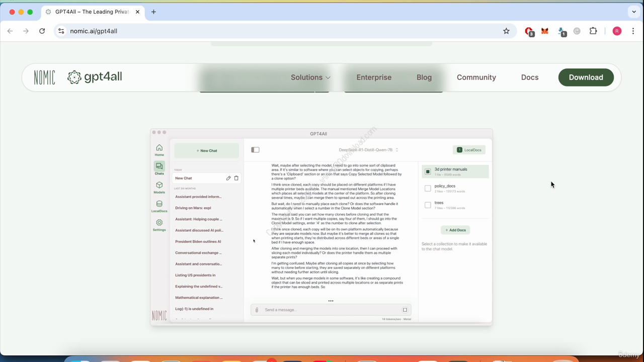
Task: Open the Extensions puzzle icon
Action: tap(593, 31)
